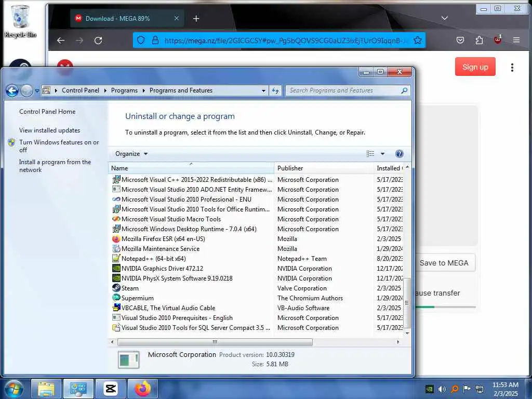This screenshot has height=399, width=532.
Task: Open the Organize dropdown menu
Action: pos(131,154)
